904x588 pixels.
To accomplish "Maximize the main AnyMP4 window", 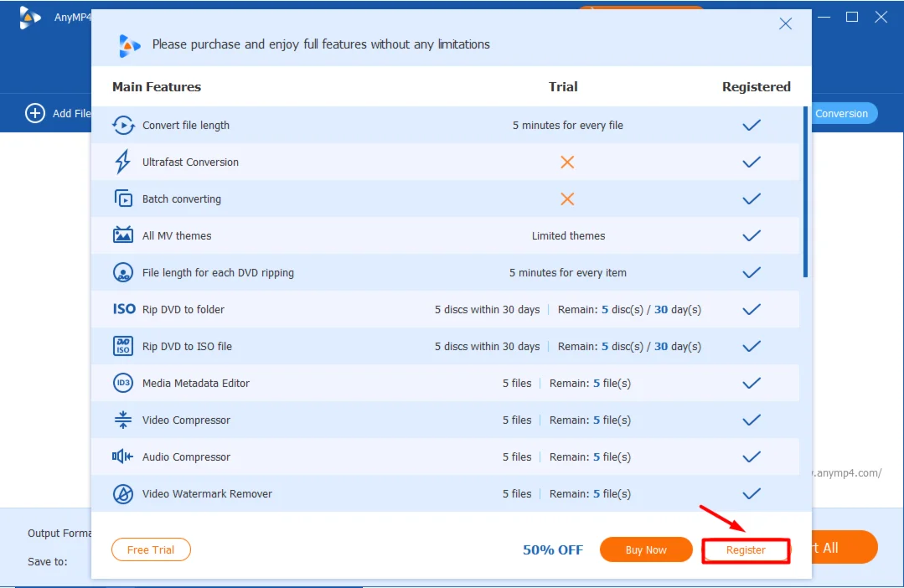I will pos(852,18).
